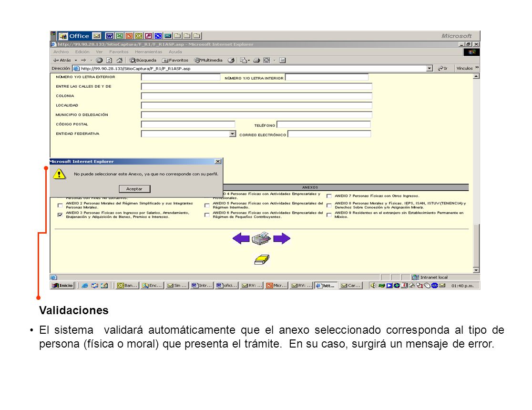Open the Archivo menu
The image size is (532, 410).
(61, 52)
